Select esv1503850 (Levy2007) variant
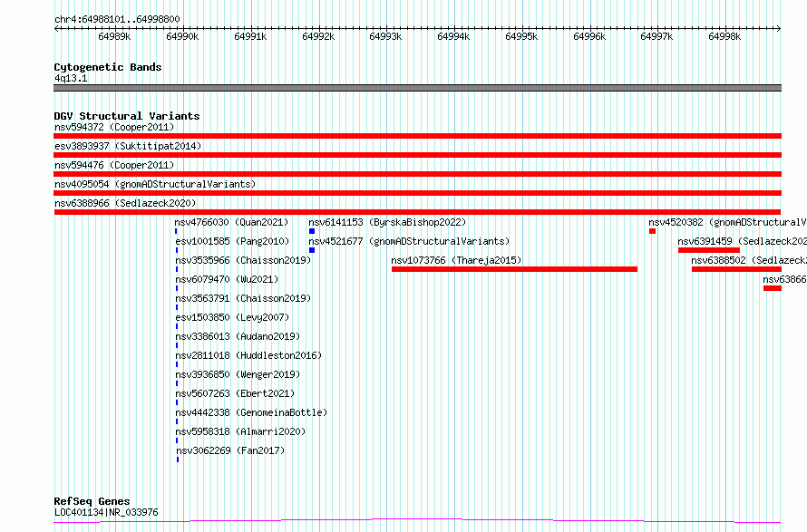 click(x=232, y=317)
